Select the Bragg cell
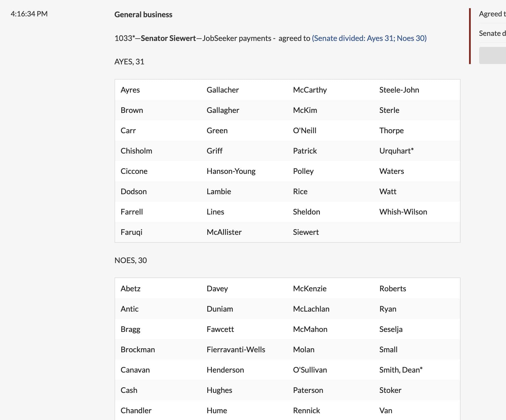 click(x=158, y=329)
